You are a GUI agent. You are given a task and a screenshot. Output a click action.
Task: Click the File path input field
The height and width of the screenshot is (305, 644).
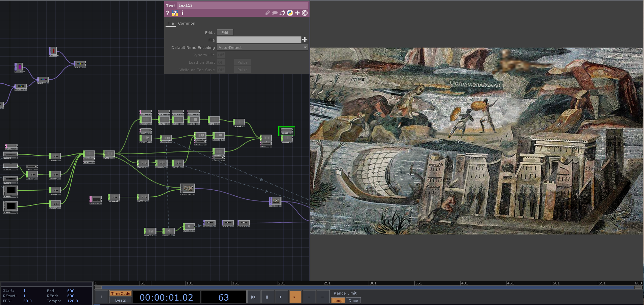(259, 40)
